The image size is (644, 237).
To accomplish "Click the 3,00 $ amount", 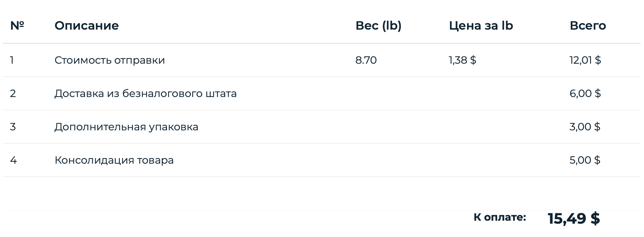I will (585, 127).
